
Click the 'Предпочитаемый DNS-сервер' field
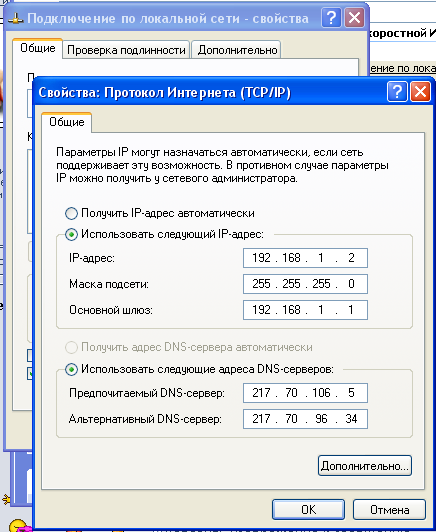[305, 393]
